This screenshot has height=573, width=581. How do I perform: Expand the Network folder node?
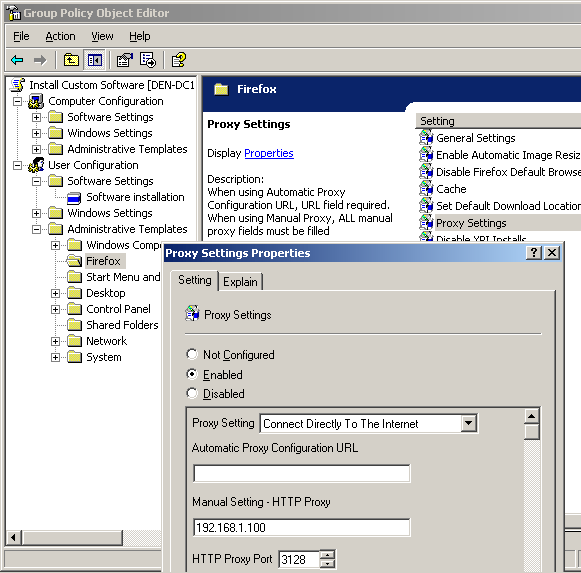[55, 341]
